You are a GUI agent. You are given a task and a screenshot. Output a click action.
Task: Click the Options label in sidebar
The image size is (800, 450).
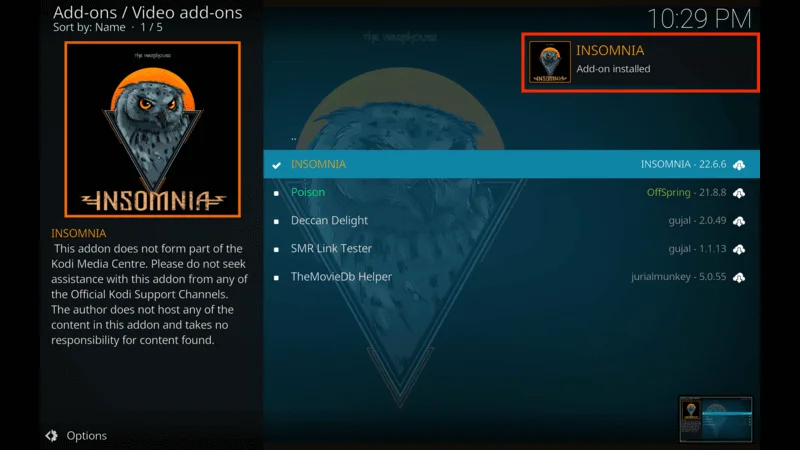click(x=87, y=436)
